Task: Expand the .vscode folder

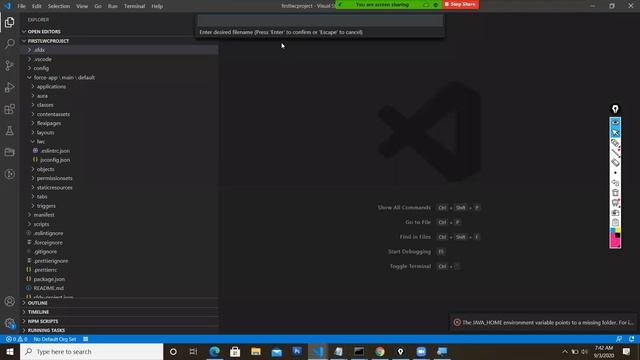Action: coord(120,59)
